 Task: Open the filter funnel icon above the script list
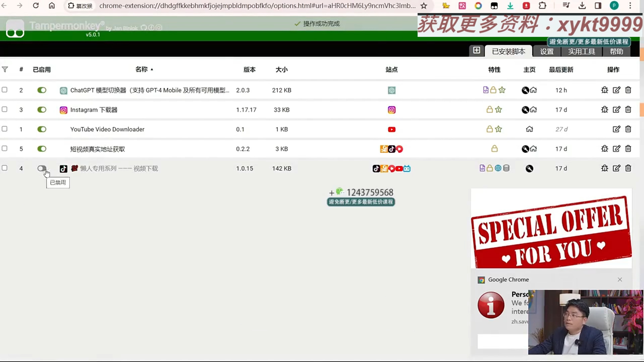pos(5,69)
